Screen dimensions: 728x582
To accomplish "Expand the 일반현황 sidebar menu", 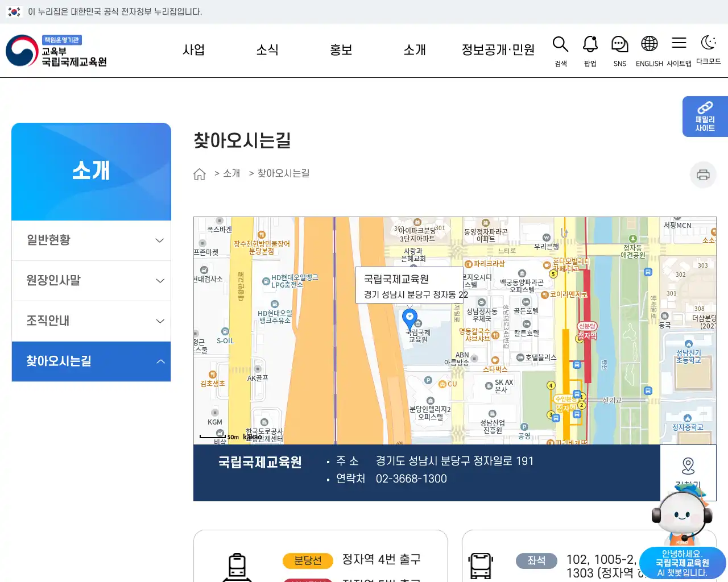I will point(91,240).
